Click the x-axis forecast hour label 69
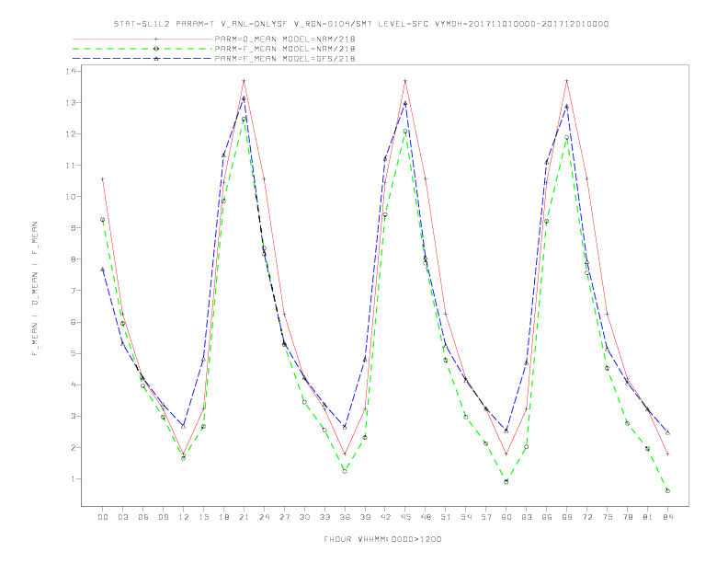Image resolution: width=728 pixels, height=563 pixels. (x=567, y=517)
